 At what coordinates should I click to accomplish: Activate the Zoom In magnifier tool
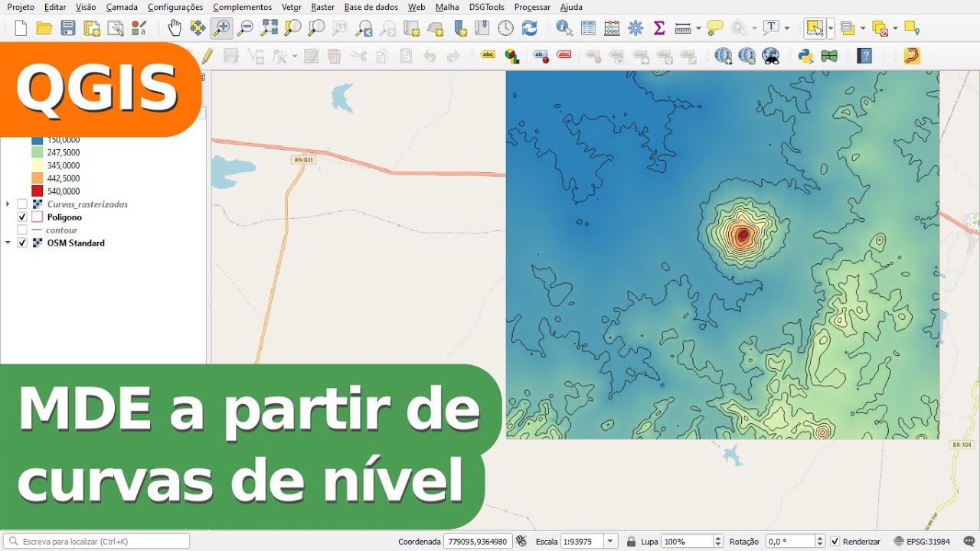click(x=222, y=29)
